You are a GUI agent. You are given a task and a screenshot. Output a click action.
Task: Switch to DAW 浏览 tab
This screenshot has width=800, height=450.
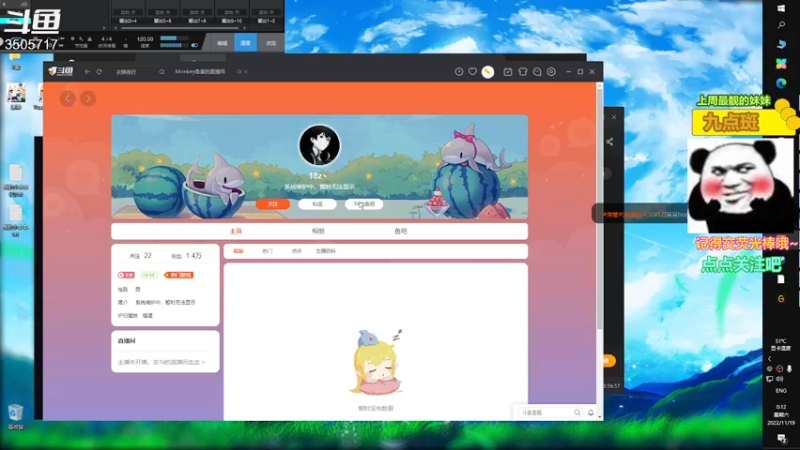[x=270, y=43]
